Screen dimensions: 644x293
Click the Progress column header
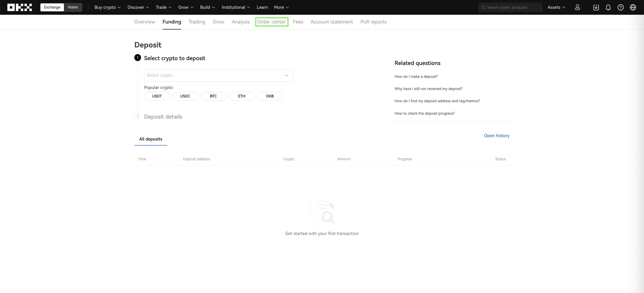[x=405, y=159]
